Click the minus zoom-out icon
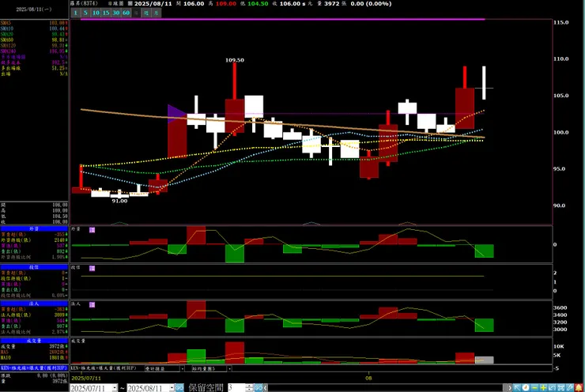The image size is (585, 392). pyautogui.click(x=534, y=388)
